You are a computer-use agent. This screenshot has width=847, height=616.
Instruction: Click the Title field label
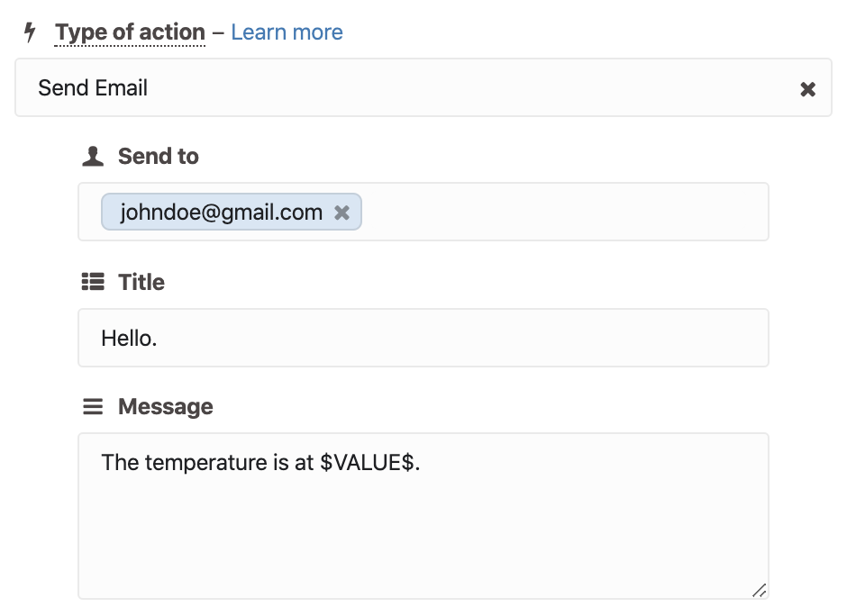click(141, 282)
